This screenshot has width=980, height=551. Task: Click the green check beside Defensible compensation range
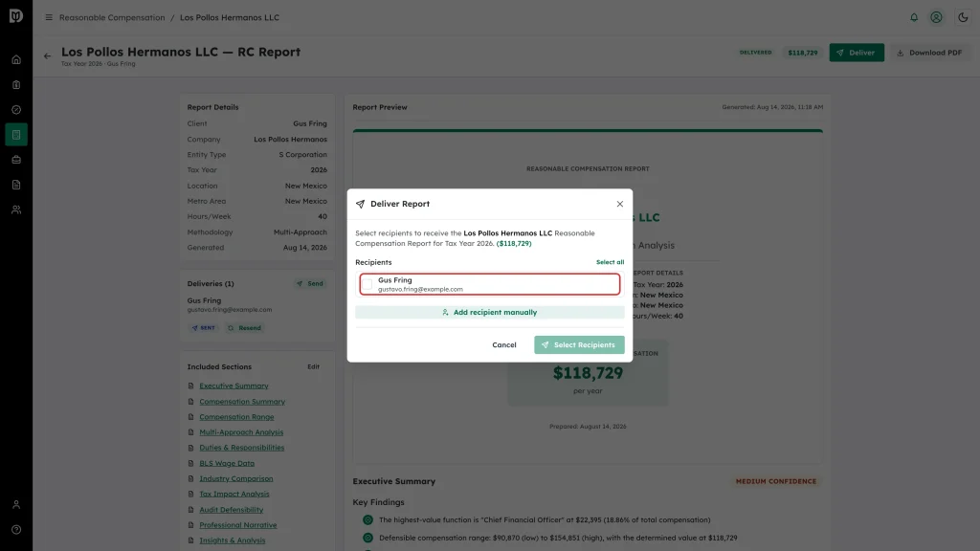pos(367,538)
